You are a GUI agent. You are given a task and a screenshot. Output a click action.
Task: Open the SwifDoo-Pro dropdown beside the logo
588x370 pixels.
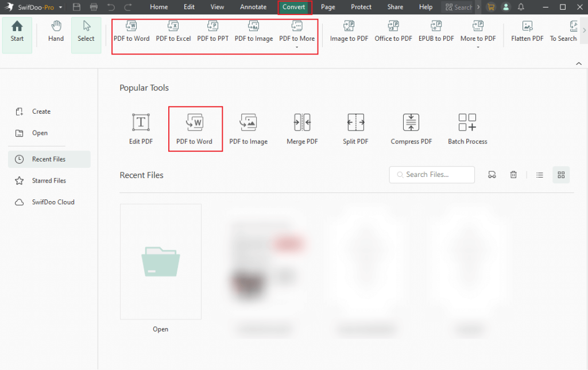[x=60, y=7]
